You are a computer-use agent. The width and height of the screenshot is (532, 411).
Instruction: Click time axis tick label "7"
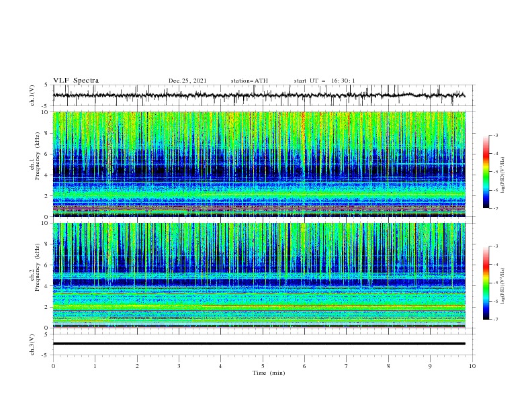point(347,366)
